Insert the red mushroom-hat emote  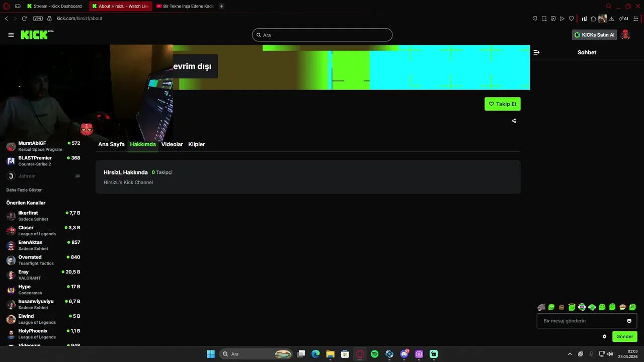tap(622, 307)
